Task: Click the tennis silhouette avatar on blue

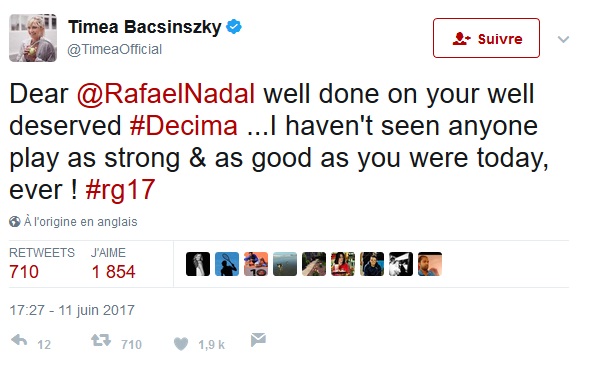Action: (227, 264)
